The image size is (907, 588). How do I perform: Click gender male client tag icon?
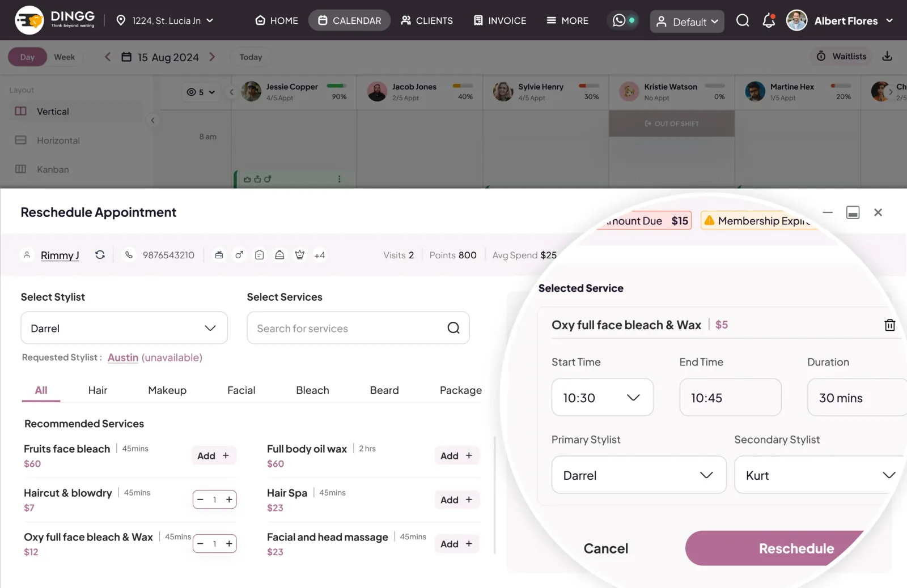[x=239, y=255]
